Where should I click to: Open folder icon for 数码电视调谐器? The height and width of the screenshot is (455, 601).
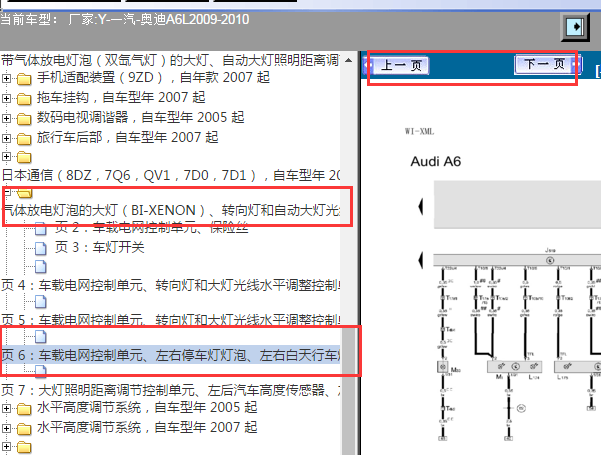[x=24, y=119]
